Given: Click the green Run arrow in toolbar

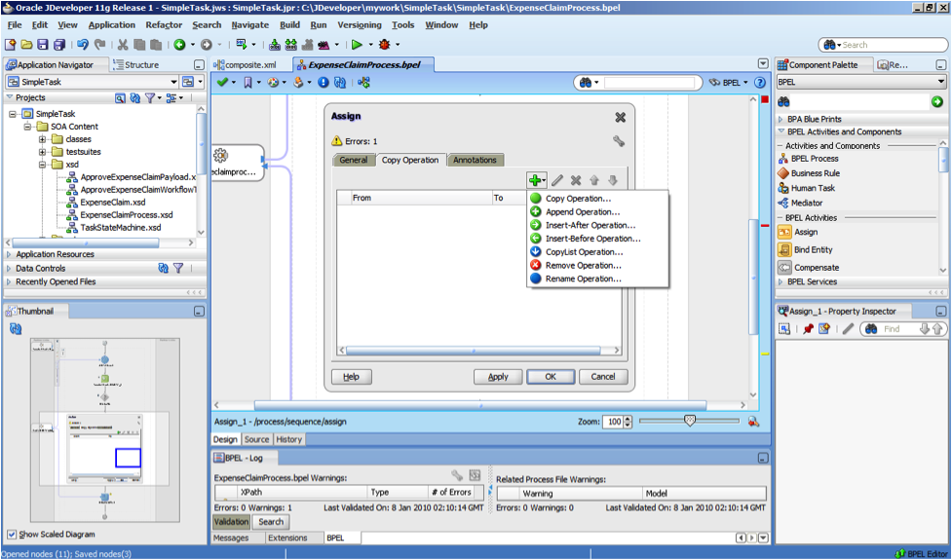Looking at the screenshot, I should (358, 45).
